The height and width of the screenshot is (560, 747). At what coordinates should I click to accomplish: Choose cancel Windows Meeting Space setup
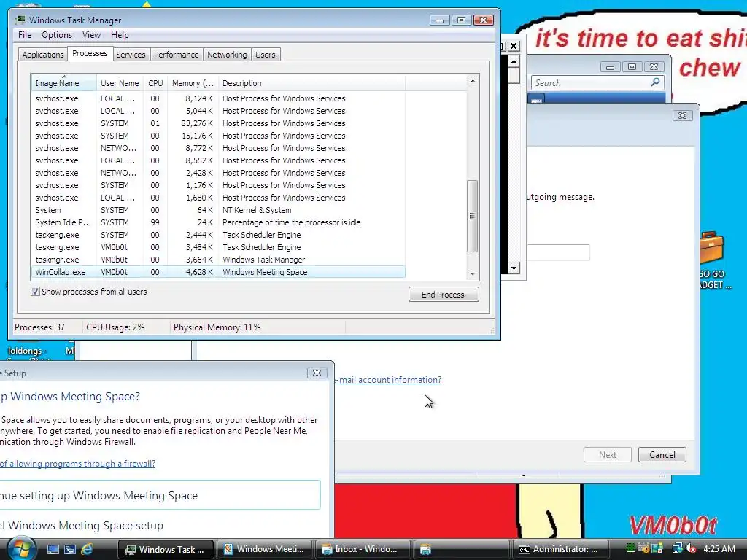click(x=82, y=525)
